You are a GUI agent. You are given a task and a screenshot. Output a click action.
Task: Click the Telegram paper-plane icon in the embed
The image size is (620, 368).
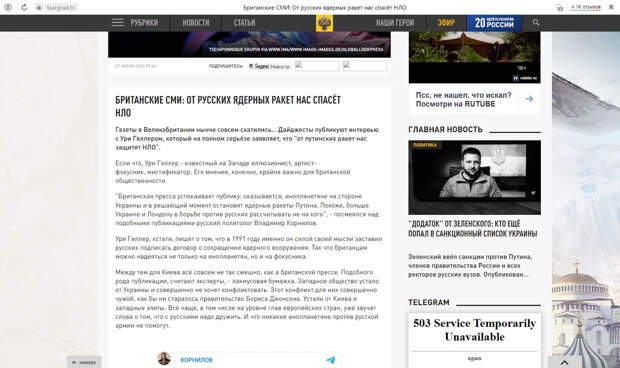(331, 360)
